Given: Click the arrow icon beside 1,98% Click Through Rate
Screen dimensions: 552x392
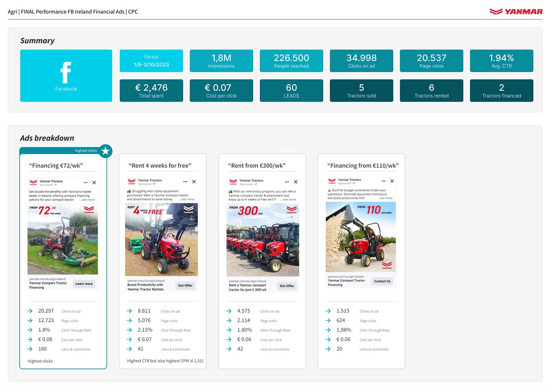Looking at the screenshot, I should [328, 330].
